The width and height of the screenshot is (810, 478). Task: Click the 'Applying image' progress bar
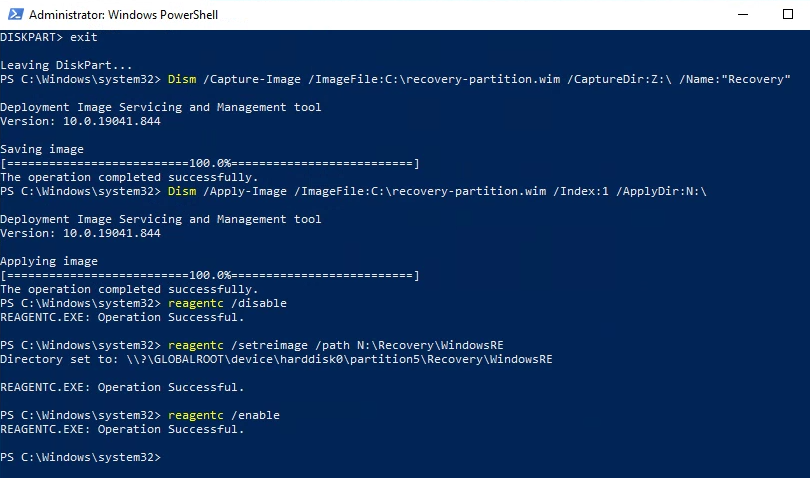click(x=210, y=274)
